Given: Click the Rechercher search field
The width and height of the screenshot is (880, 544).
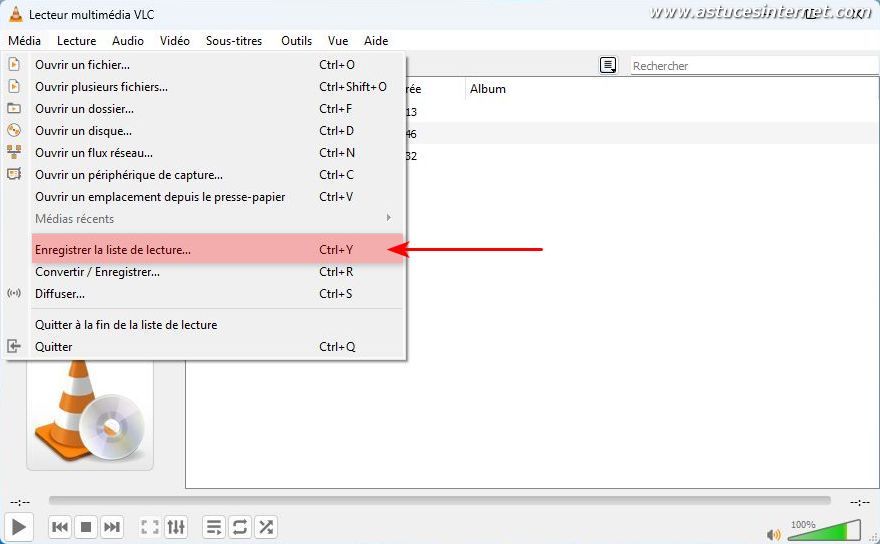Looking at the screenshot, I should 750,66.
